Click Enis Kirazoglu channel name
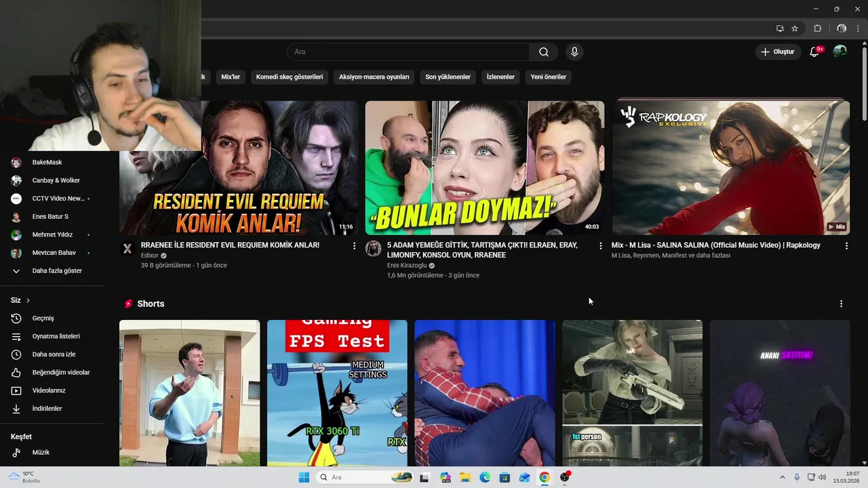The width and height of the screenshot is (868, 488). 407,266
